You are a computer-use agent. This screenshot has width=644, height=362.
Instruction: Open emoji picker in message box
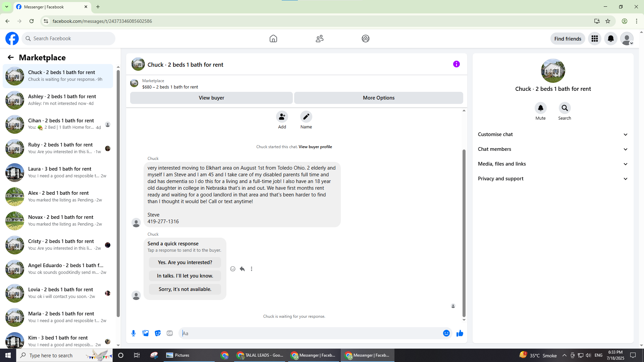pos(446,333)
